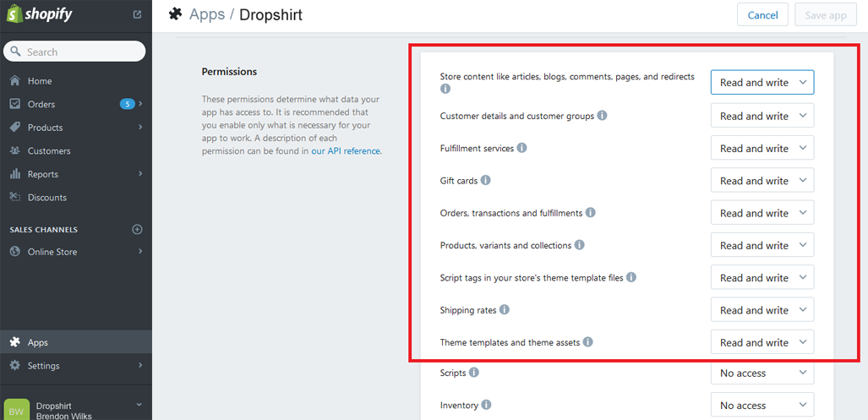Open Scripts No access dropdown

(x=762, y=373)
